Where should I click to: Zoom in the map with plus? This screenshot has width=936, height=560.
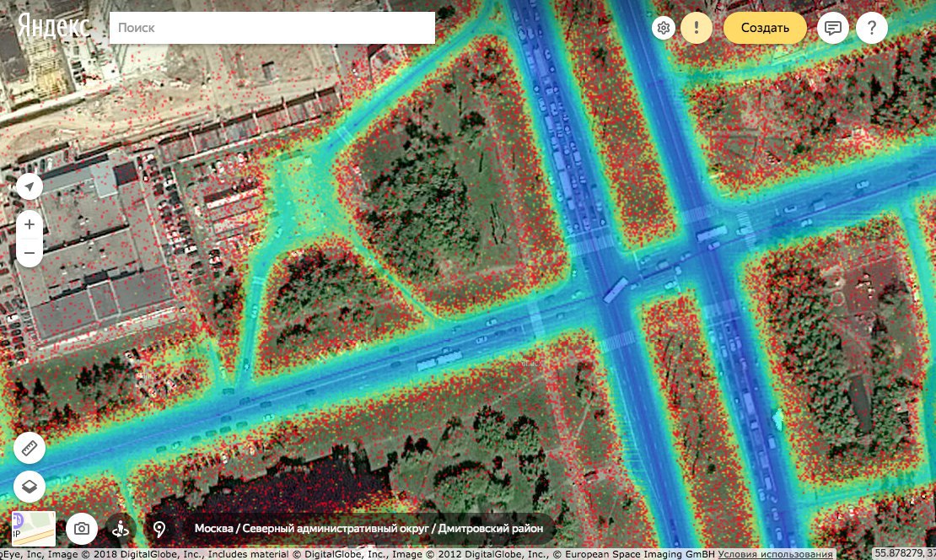coord(30,224)
